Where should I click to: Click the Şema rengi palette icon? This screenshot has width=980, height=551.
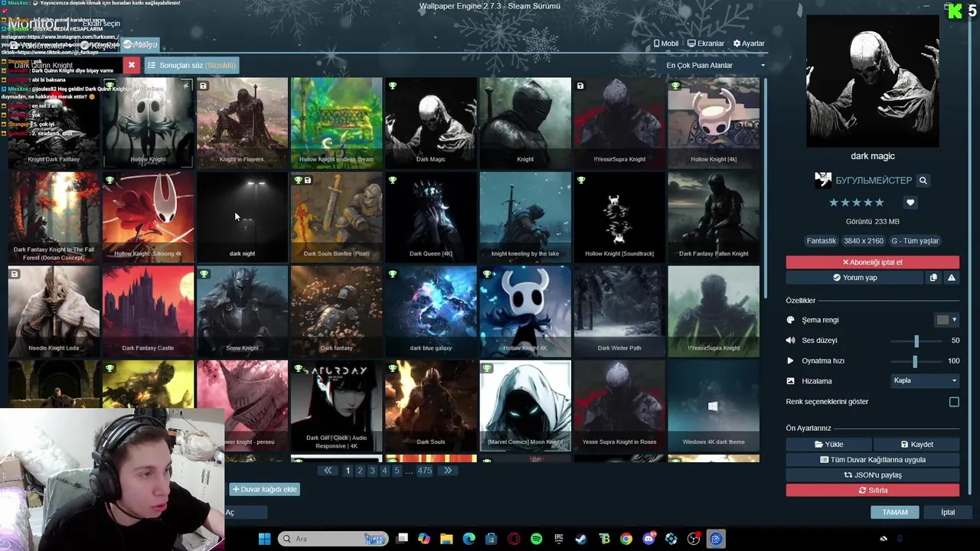click(x=791, y=320)
